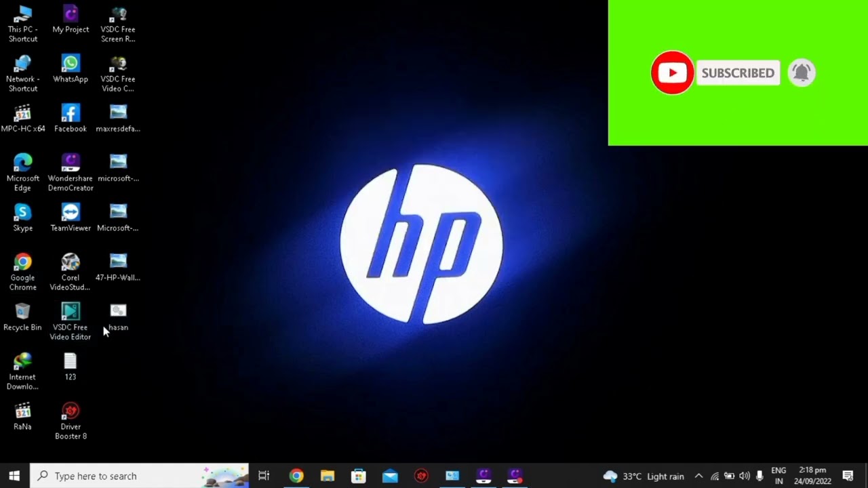This screenshot has height=488, width=868.
Task: Open Task View on the taskbar
Action: pyautogui.click(x=264, y=476)
